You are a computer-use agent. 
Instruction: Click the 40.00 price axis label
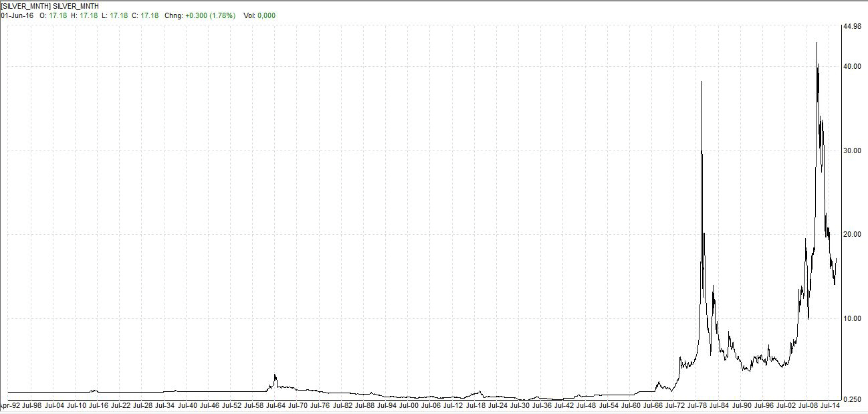852,67
